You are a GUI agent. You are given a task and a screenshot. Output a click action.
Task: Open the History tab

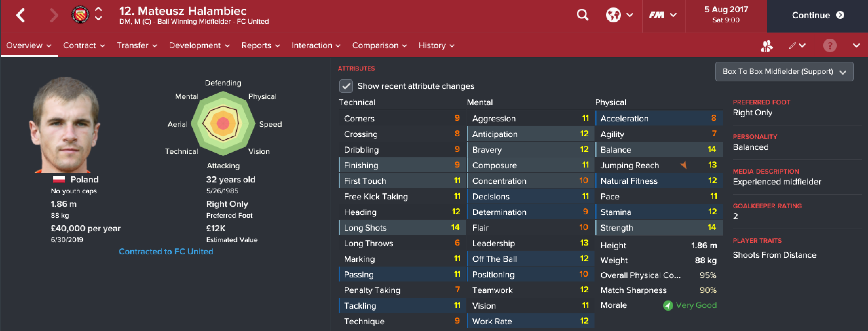[436, 45]
